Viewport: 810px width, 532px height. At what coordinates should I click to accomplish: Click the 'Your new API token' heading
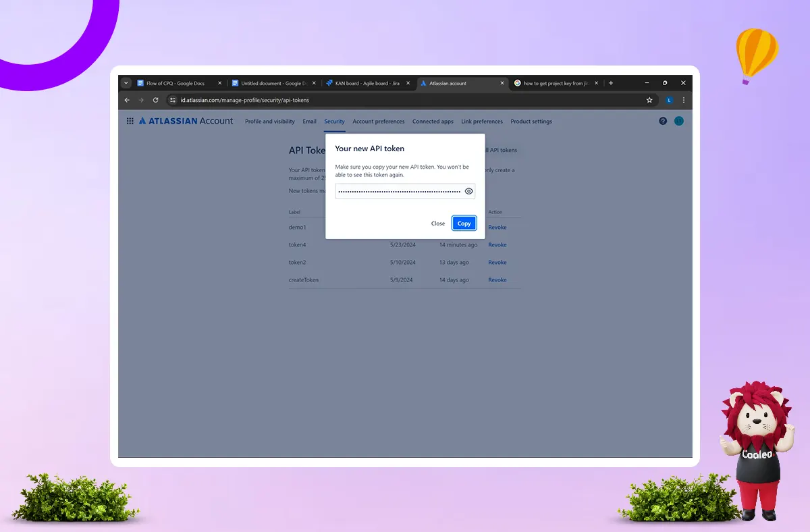370,149
